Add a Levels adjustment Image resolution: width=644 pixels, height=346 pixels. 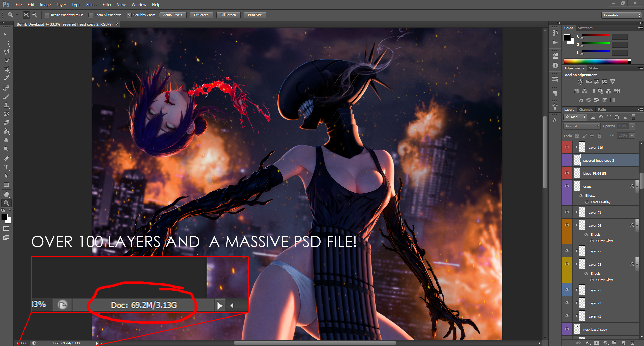coord(589,82)
